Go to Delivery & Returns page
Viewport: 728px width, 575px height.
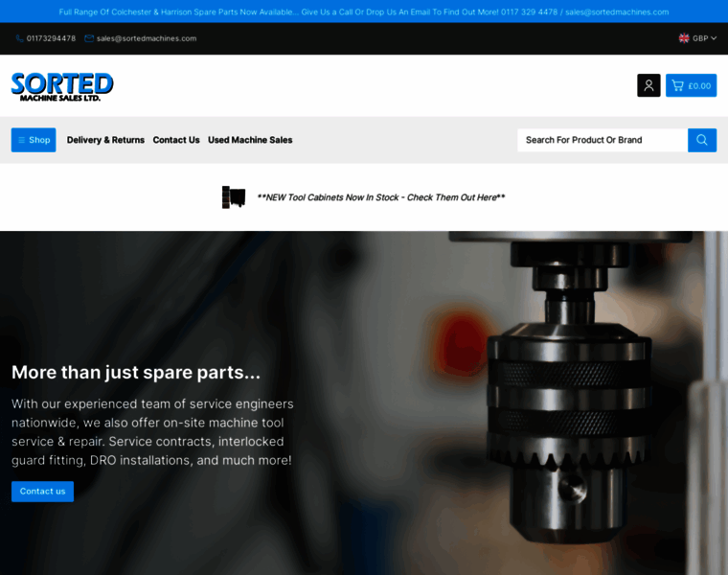point(105,140)
